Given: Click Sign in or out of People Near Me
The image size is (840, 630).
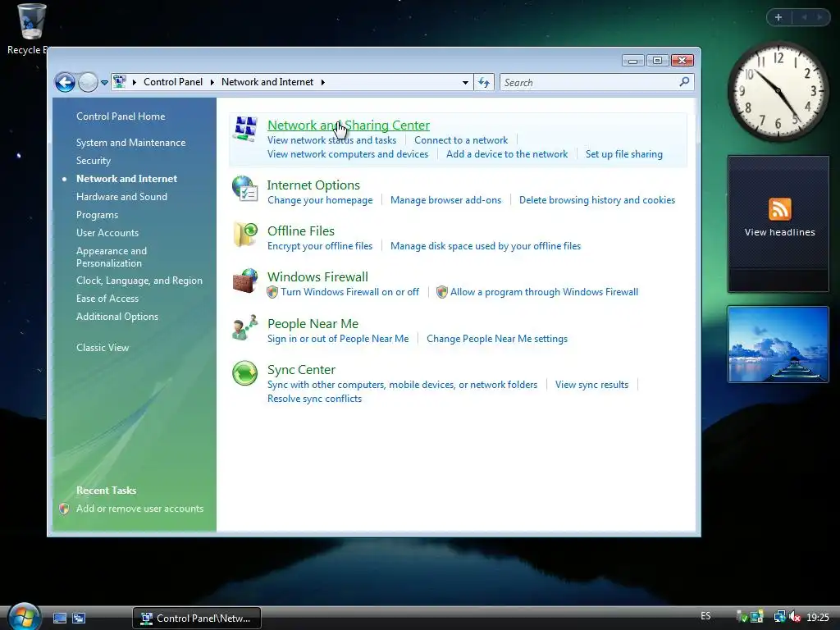Looking at the screenshot, I should pyautogui.click(x=338, y=339).
